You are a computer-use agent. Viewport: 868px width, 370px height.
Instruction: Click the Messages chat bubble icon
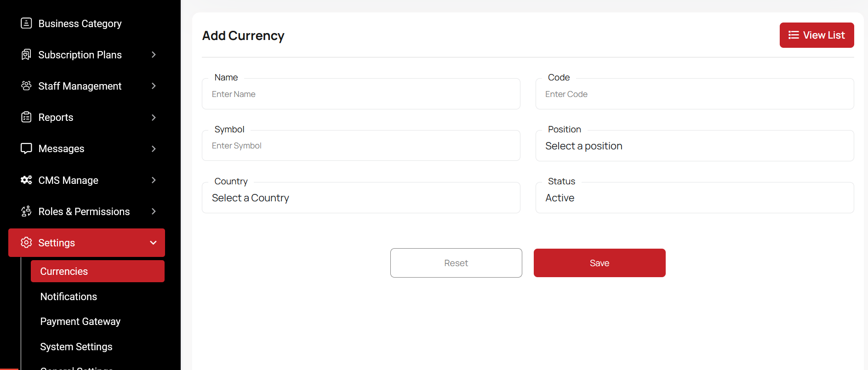(x=26, y=148)
